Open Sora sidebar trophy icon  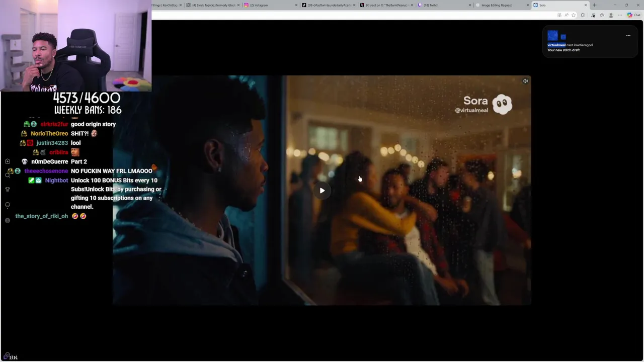tap(7, 190)
